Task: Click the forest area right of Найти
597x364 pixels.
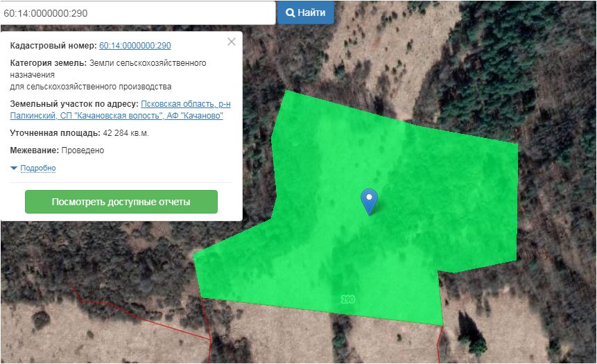Action: click(x=416, y=28)
